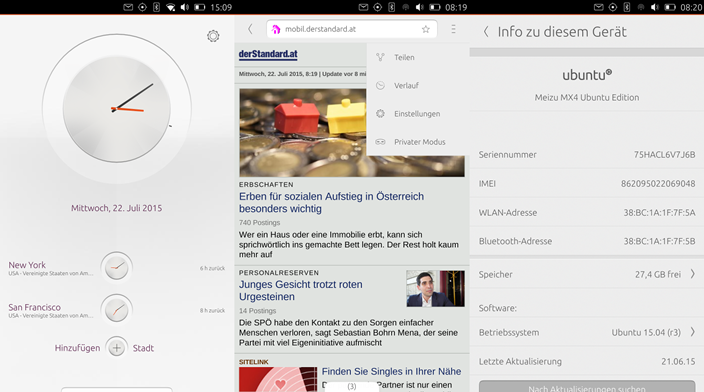Click the New York city label
The height and width of the screenshot is (392, 704).
[27, 264]
